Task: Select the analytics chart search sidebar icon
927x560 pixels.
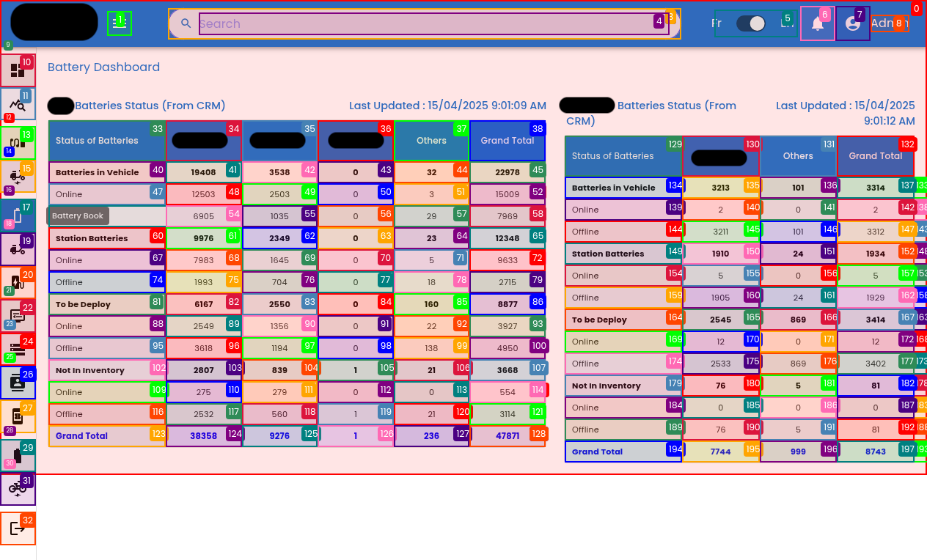Action: click(x=18, y=105)
